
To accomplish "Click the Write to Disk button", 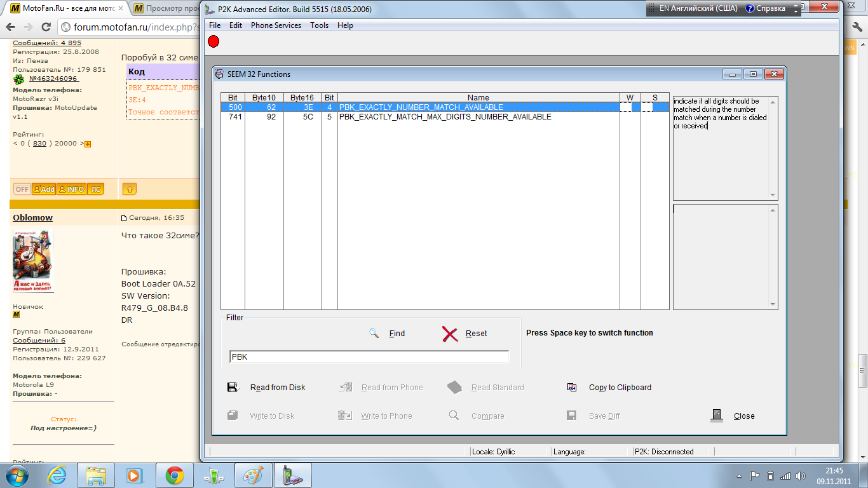I will [x=261, y=416].
